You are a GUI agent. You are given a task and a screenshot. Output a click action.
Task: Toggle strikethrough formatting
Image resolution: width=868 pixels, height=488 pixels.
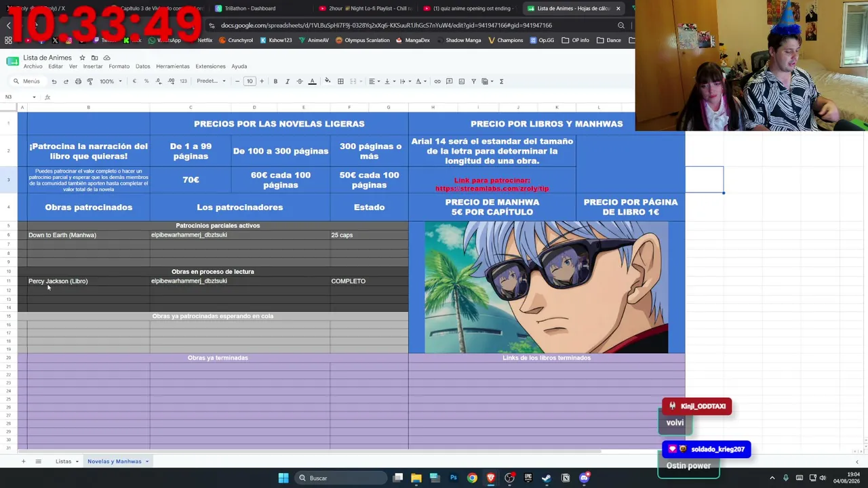[x=300, y=81]
